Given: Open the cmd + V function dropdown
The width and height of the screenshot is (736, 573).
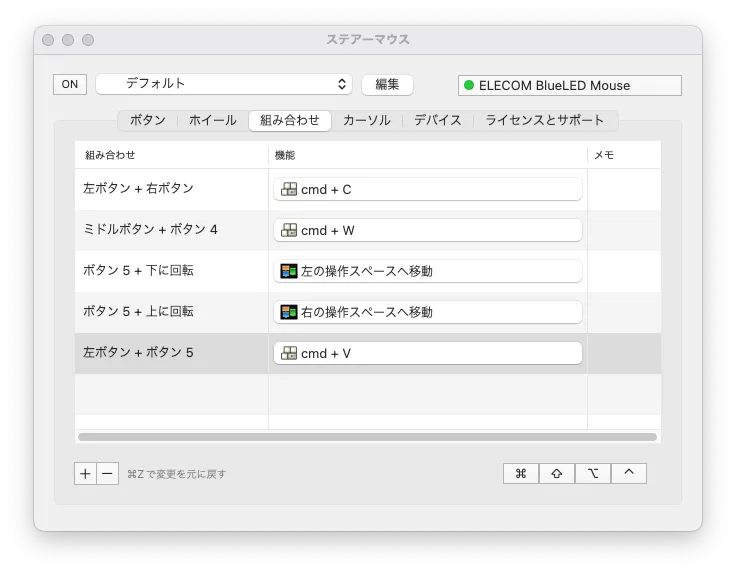Looking at the screenshot, I should (428, 353).
